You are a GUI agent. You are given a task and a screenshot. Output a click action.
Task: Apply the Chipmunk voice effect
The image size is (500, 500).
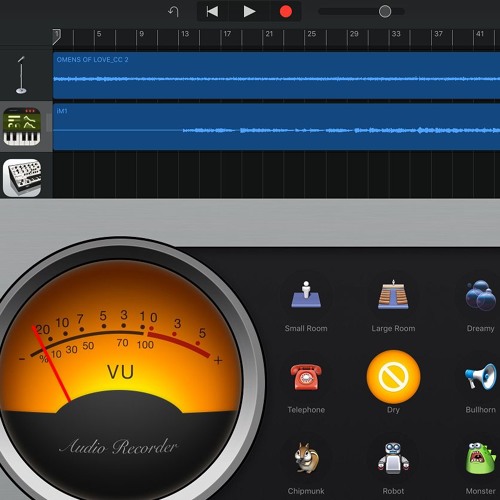(306, 458)
